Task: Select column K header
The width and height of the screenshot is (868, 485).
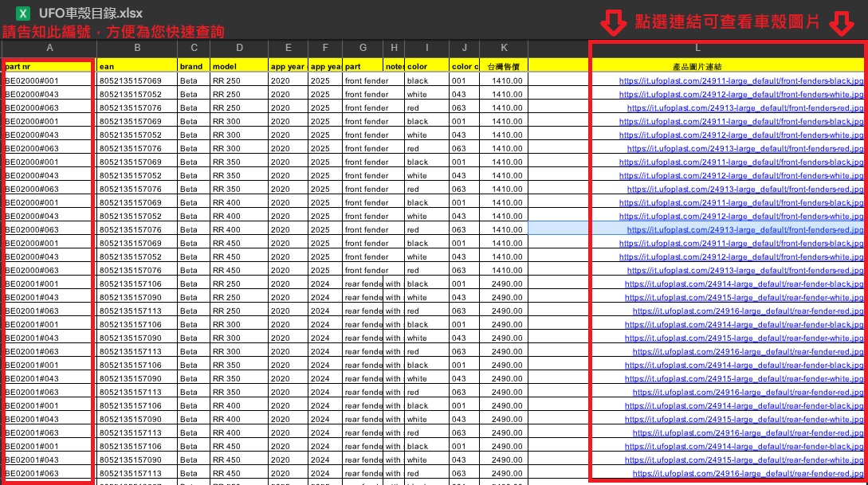Action: pyautogui.click(x=504, y=48)
